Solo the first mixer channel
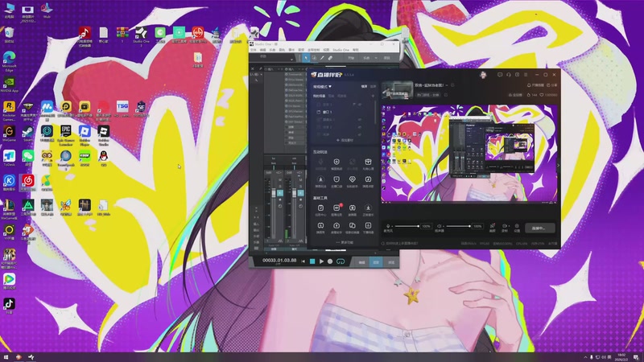The width and height of the screenshot is (644, 362). [x=280, y=186]
